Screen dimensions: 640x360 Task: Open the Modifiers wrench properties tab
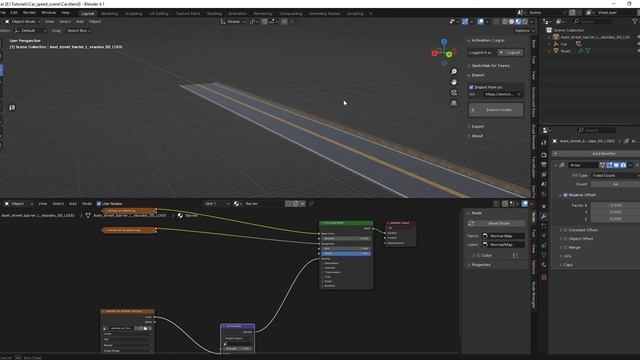click(544, 216)
